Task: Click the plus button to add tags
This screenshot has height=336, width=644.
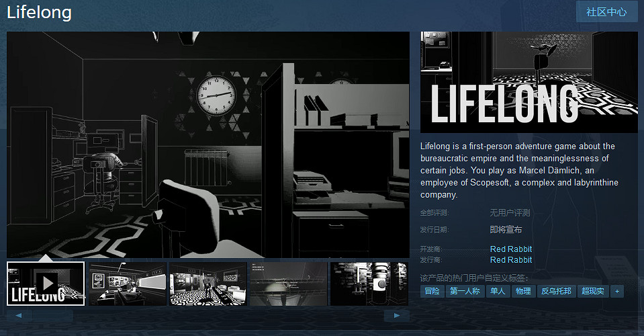Action: 617,291
